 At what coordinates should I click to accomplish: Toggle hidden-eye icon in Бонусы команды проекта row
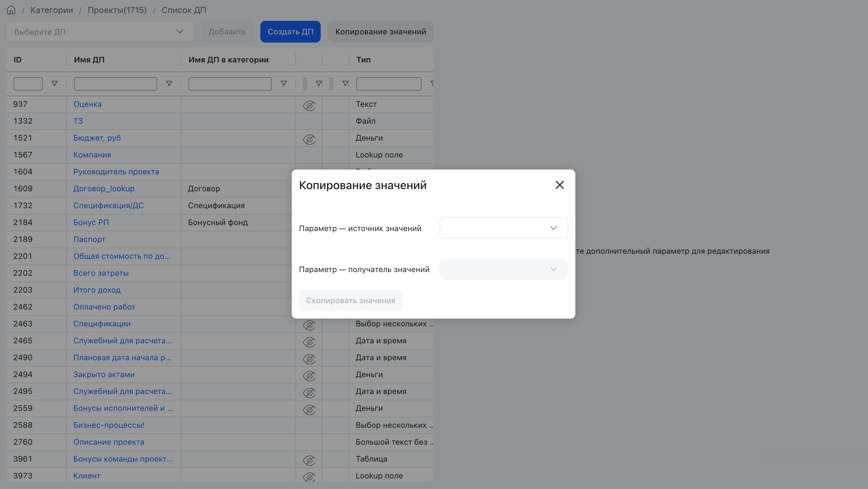pos(309,460)
